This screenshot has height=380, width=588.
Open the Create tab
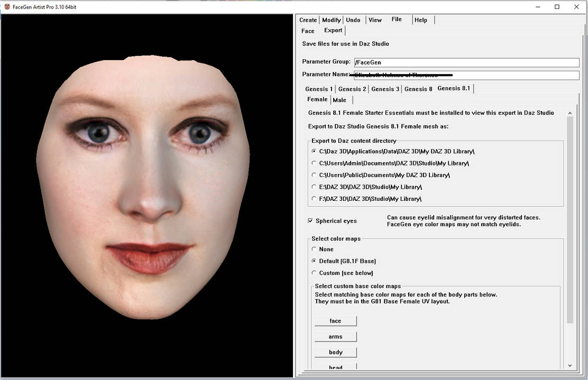click(308, 20)
